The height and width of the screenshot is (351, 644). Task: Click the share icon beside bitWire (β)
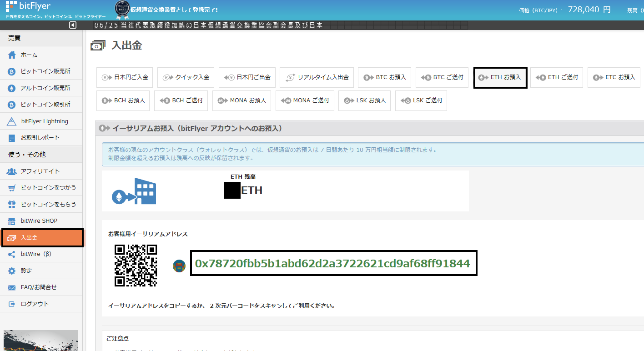pos(12,254)
